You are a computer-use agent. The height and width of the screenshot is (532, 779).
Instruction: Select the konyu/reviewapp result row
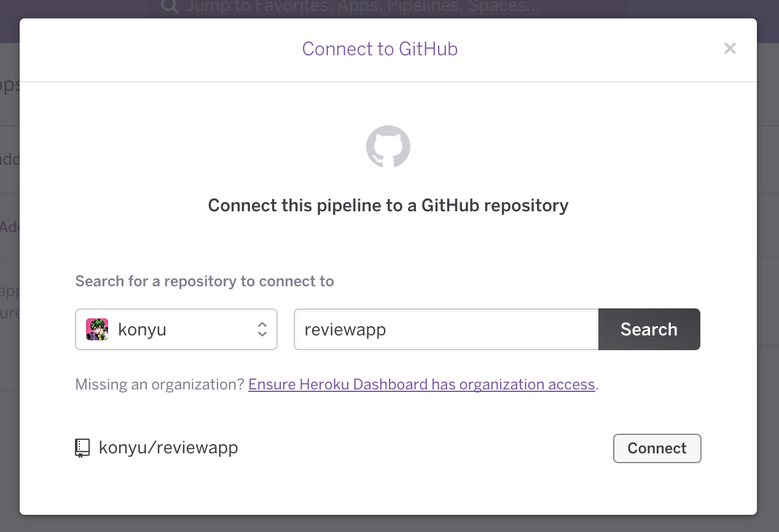click(x=168, y=447)
